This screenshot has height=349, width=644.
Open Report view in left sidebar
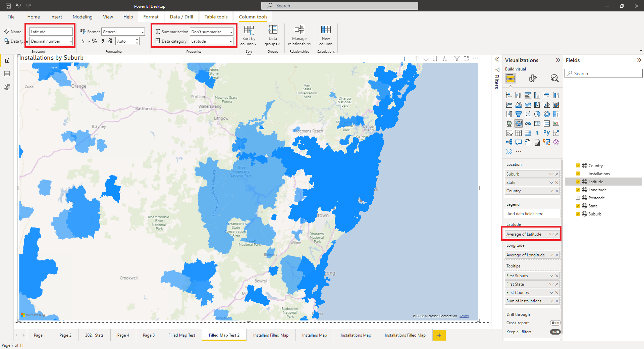7,60
